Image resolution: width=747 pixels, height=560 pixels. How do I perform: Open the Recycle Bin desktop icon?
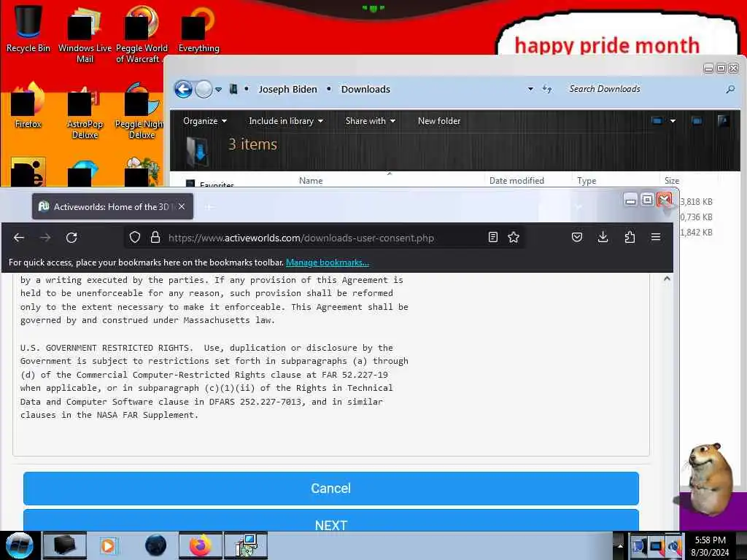point(28,28)
